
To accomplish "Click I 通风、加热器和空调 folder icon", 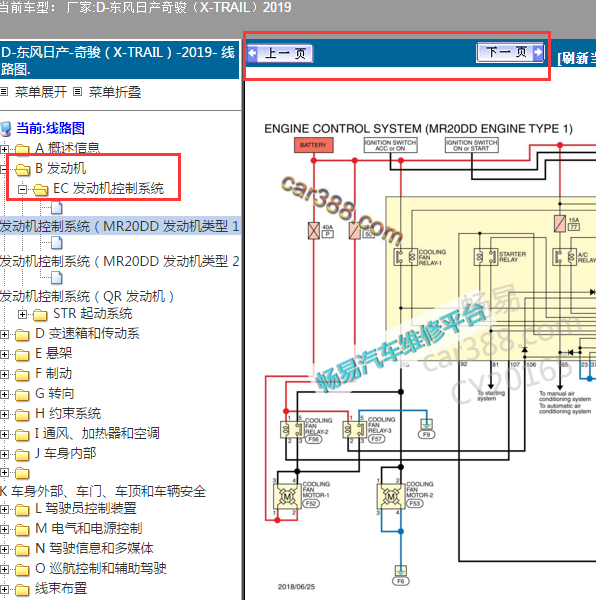I will [x=22, y=435].
